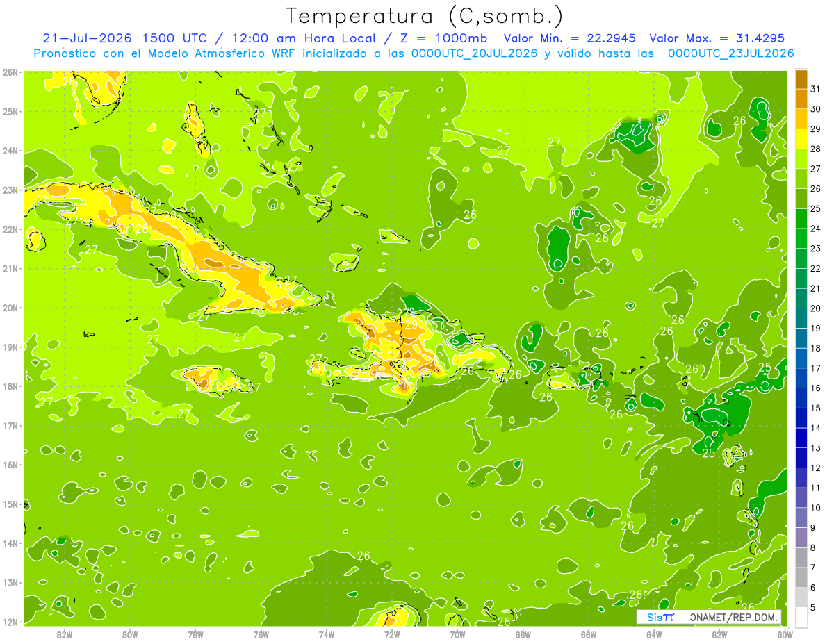Click the '20N' latitude axis label
The width and height of the screenshot is (834, 644).
pos(10,308)
